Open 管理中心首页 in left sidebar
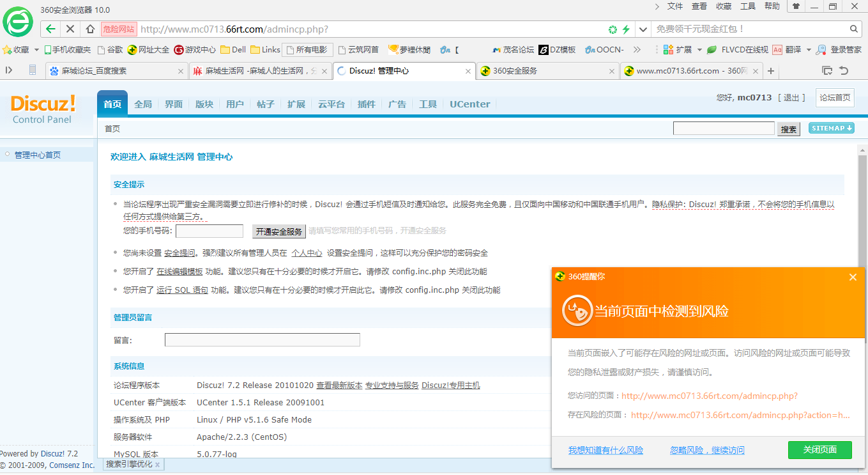 click(x=38, y=155)
